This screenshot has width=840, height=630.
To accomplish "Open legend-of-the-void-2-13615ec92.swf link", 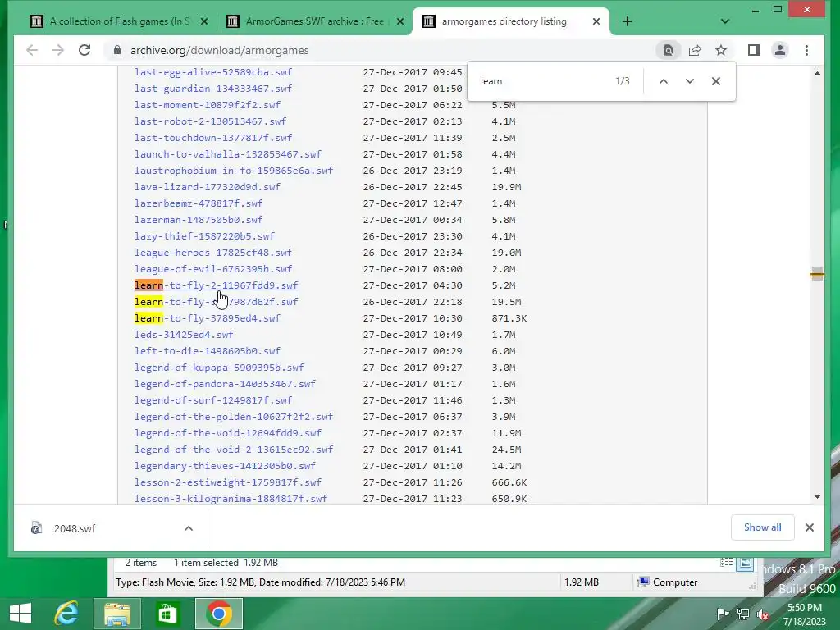I will 234,450.
